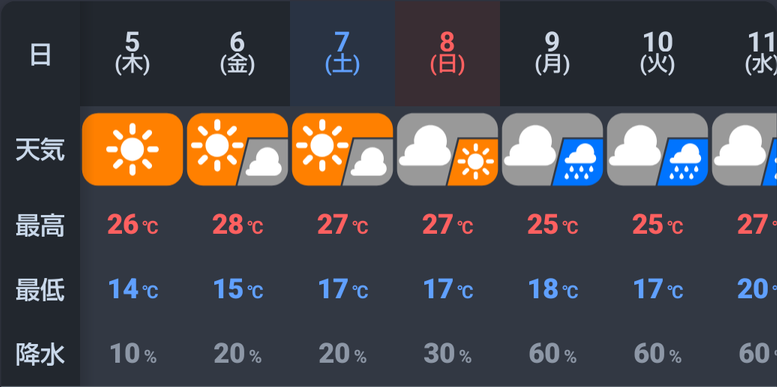Image resolution: width=777 pixels, height=387 pixels.
Task: Select the Friday 6 (金) date header
Action: tap(237, 54)
